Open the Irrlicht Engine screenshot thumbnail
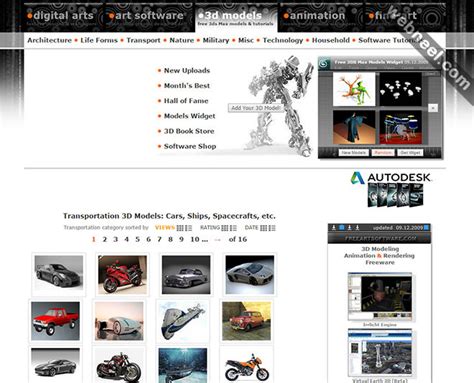The height and width of the screenshot is (383, 474). tap(380, 297)
